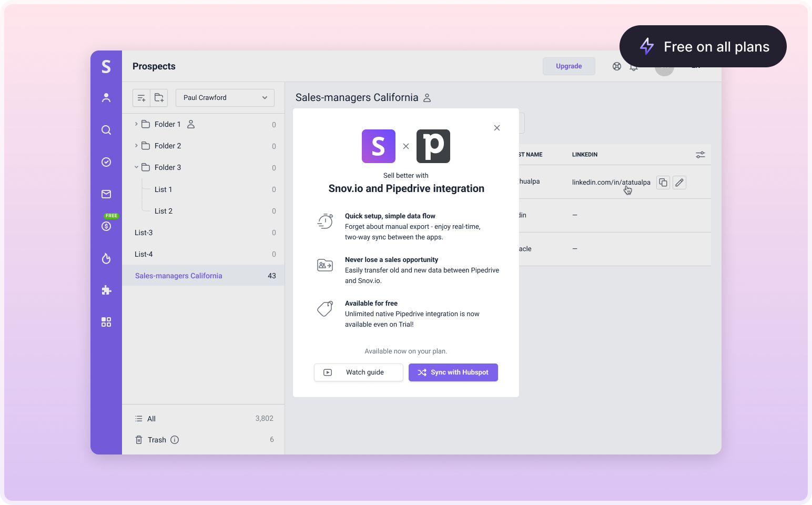Select the integrations puzzle icon in sidebar
The height and width of the screenshot is (505, 812).
[x=106, y=290]
